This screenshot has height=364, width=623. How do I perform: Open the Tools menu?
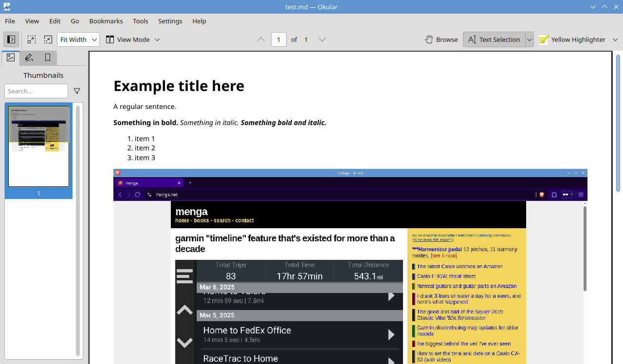coord(141,21)
